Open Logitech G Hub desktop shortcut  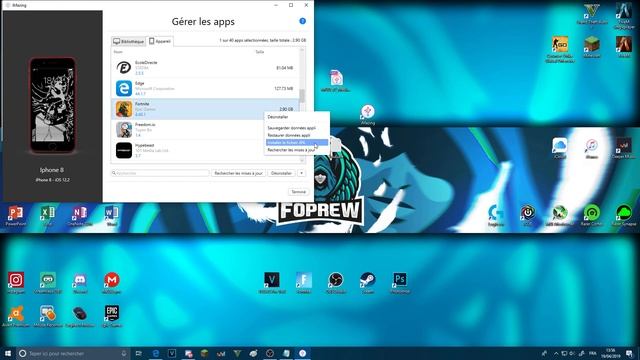(496, 216)
